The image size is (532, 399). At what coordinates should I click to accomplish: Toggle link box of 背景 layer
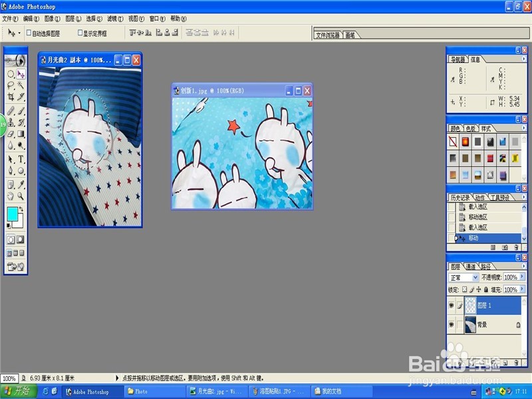pos(460,325)
